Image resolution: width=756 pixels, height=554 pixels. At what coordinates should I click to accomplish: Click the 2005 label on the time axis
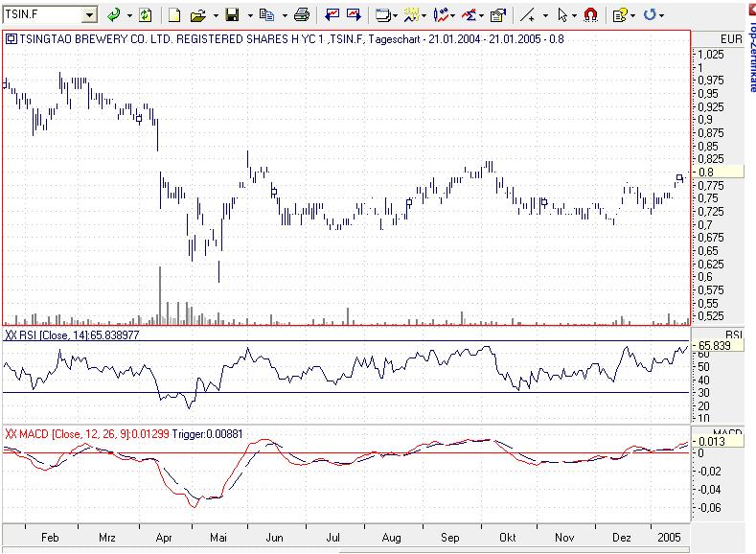(669, 537)
